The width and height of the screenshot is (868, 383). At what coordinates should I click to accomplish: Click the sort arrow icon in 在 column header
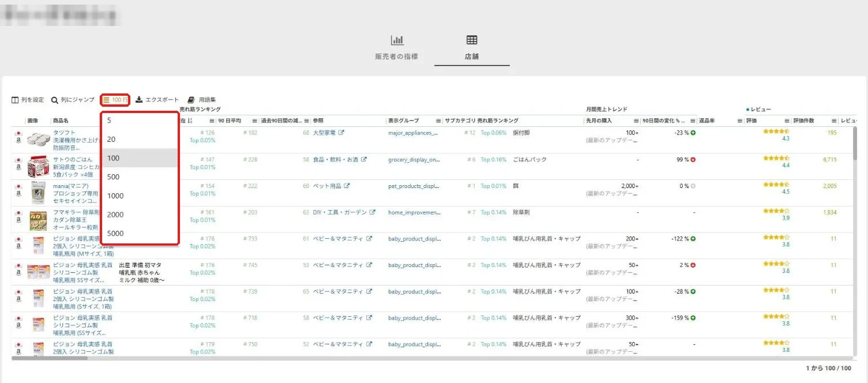190,121
